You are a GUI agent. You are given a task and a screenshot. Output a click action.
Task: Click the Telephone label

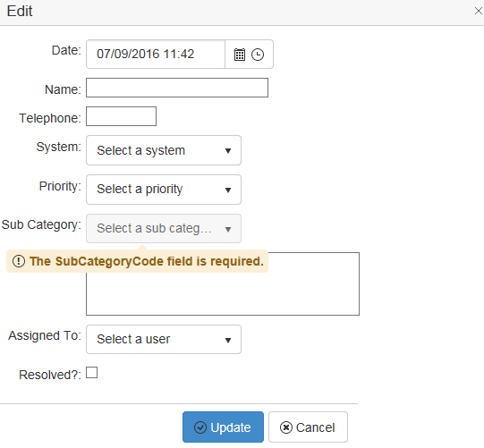(50, 118)
